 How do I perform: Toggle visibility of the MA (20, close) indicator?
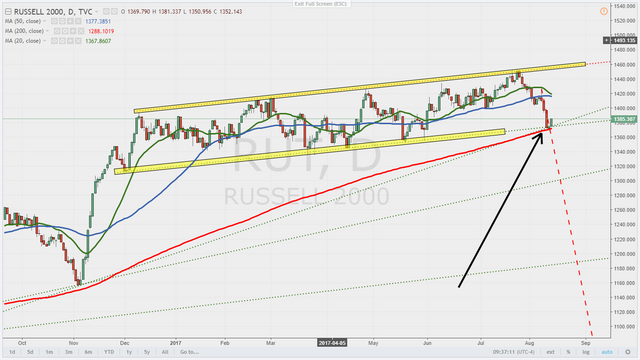[55, 41]
